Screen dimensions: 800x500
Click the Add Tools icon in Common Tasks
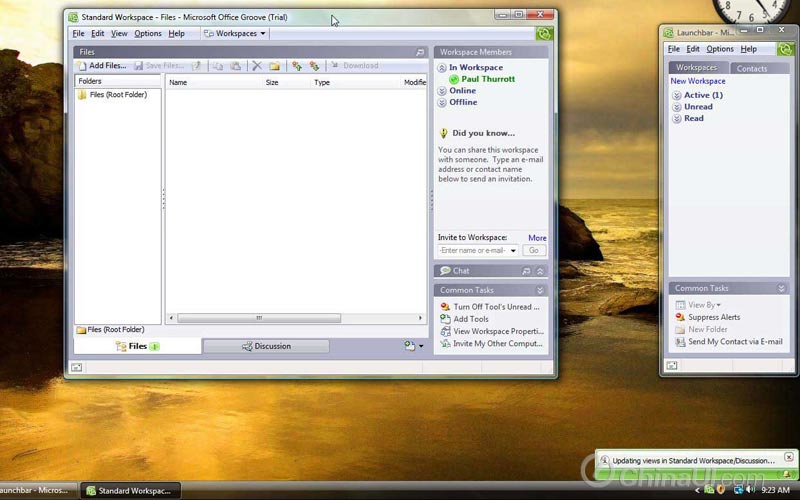pyautogui.click(x=444, y=319)
